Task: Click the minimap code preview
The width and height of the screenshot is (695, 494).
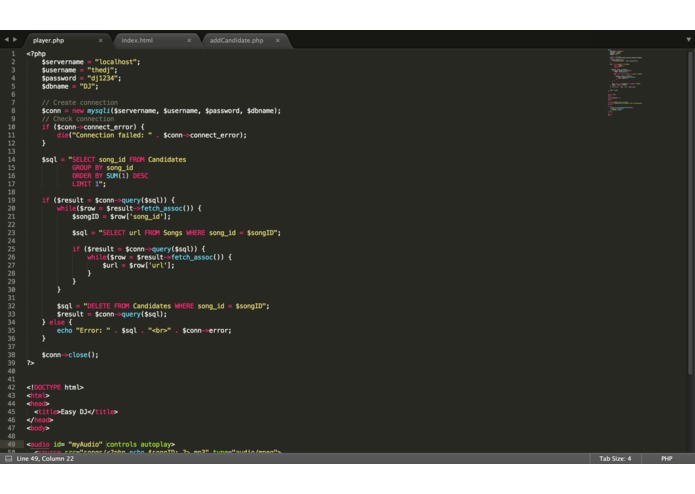Action: (625, 83)
